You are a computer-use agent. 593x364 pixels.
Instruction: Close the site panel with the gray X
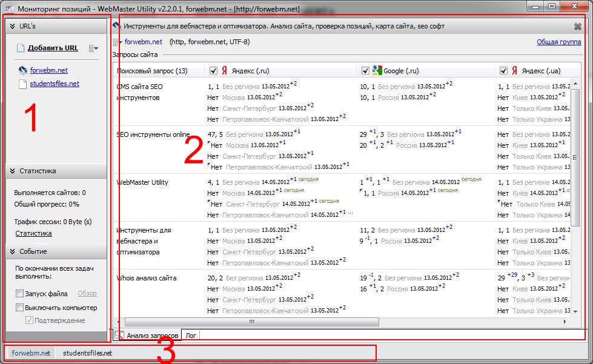577,27
